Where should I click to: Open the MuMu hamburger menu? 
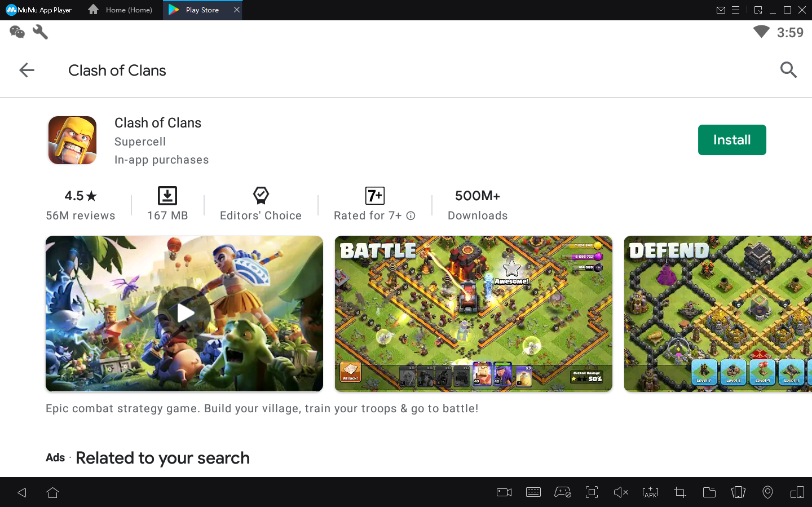click(736, 10)
